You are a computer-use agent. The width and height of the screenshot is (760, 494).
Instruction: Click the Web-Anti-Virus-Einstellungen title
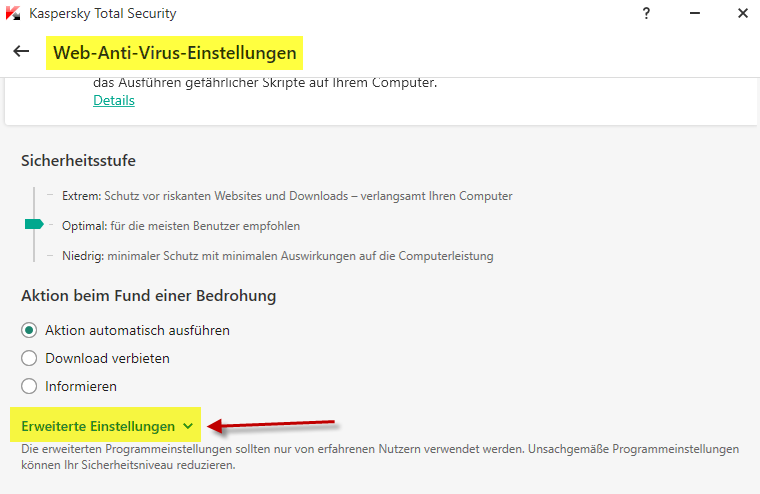[x=174, y=52]
